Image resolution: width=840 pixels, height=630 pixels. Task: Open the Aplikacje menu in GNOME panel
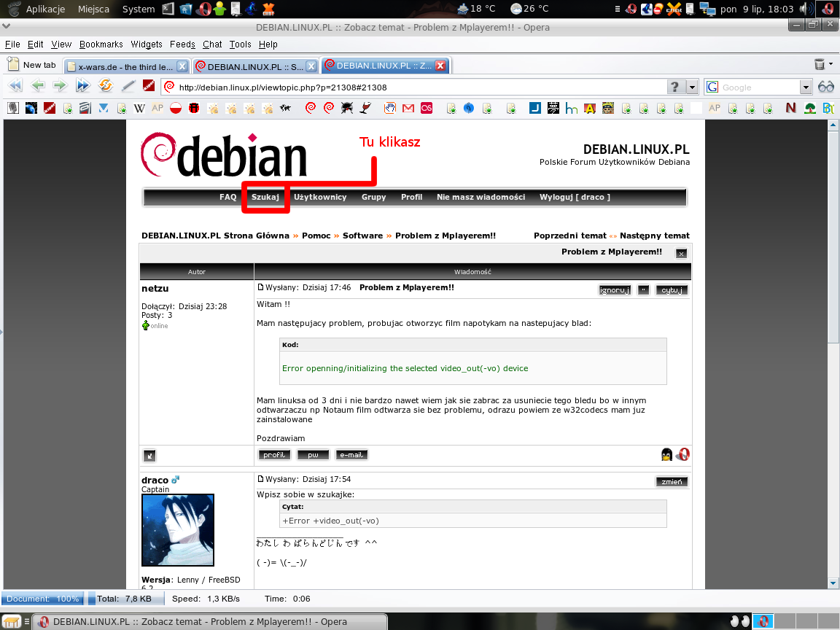(45, 9)
